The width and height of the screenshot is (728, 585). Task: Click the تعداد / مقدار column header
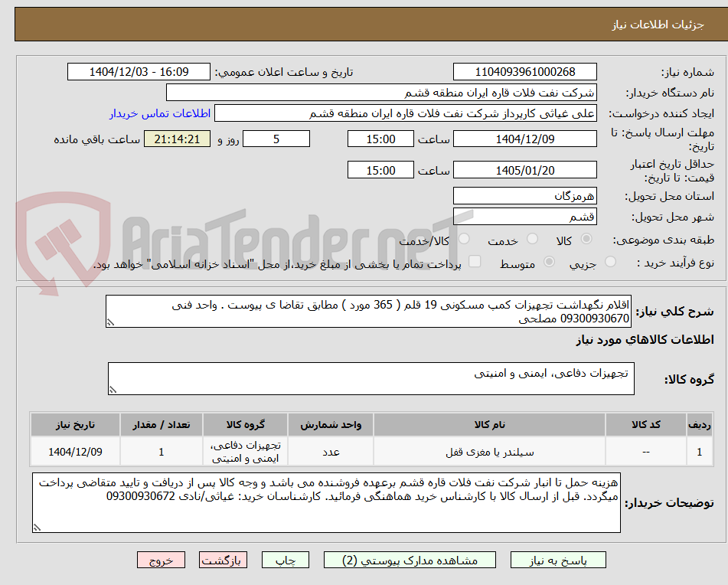coord(161,425)
